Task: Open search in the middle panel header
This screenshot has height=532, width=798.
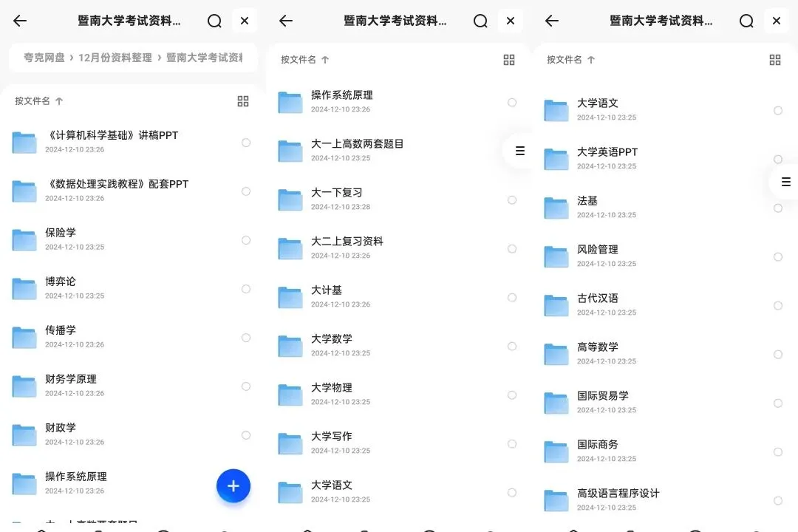Action: [x=480, y=21]
